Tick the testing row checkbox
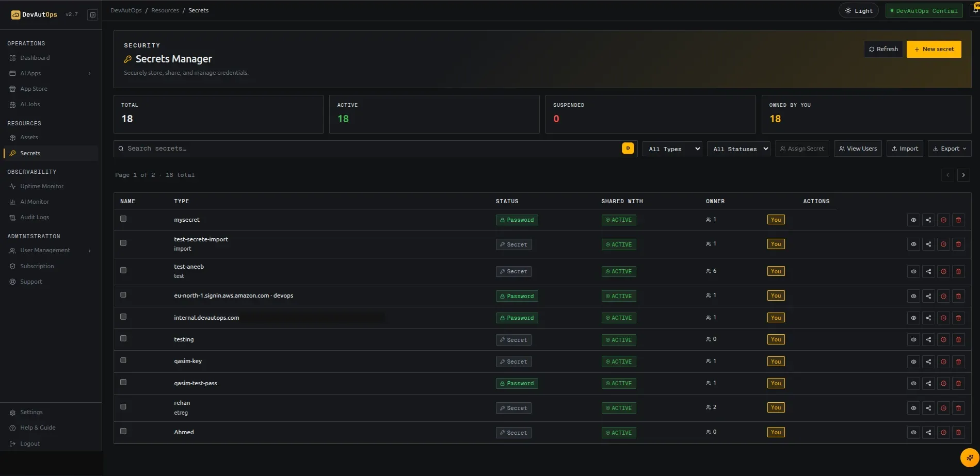 click(123, 338)
